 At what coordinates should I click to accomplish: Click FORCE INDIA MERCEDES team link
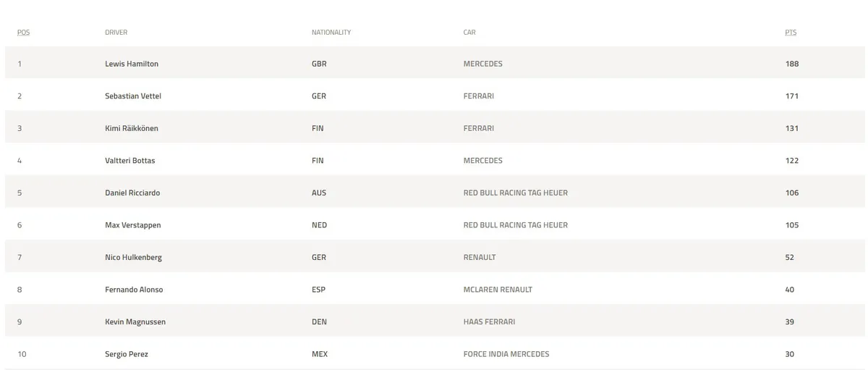click(506, 354)
